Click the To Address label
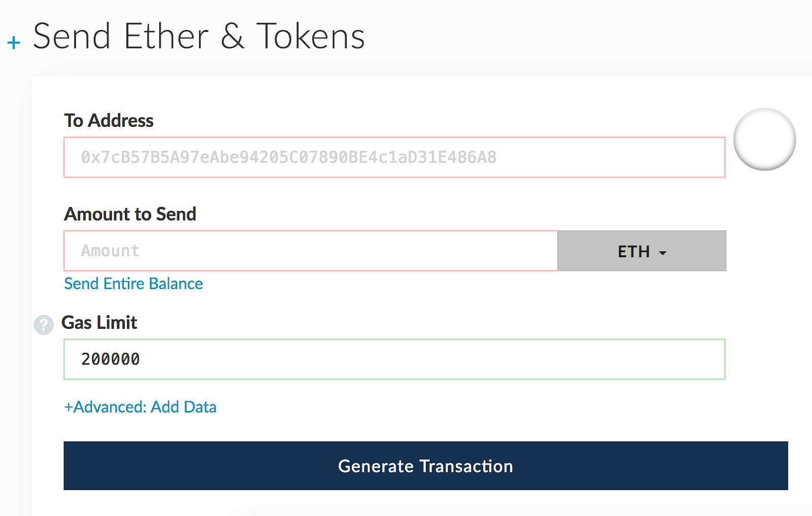 click(109, 121)
